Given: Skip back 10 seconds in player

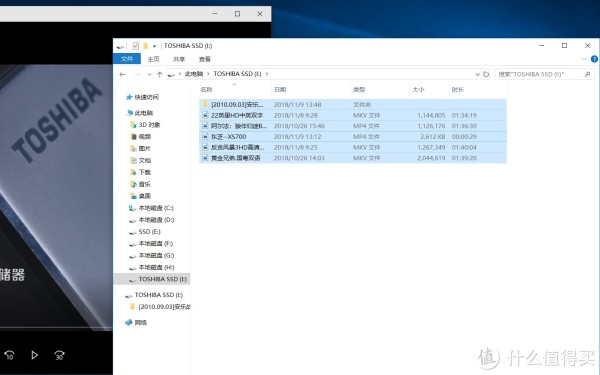Looking at the screenshot, I should (x=10, y=355).
